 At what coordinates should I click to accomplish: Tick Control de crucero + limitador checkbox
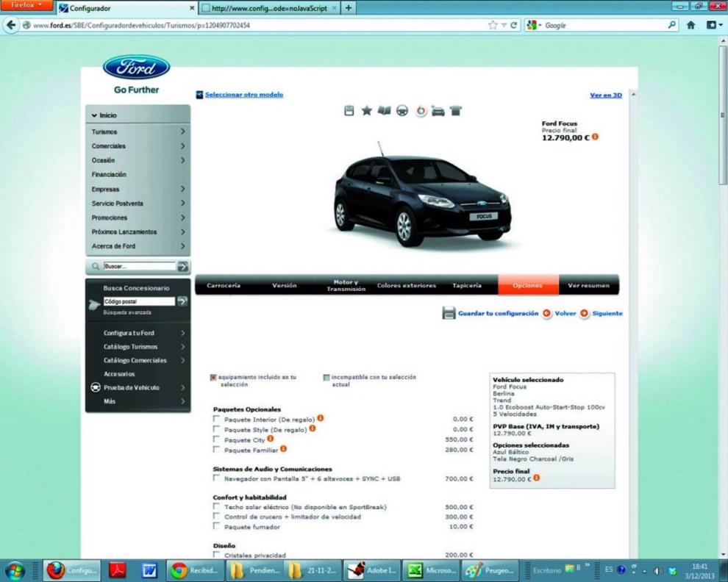click(x=216, y=516)
